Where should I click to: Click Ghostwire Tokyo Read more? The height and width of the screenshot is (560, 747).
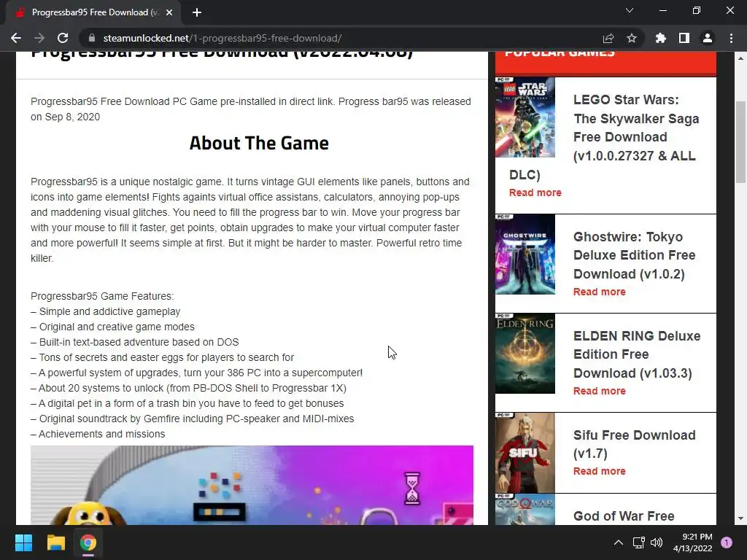click(x=600, y=292)
